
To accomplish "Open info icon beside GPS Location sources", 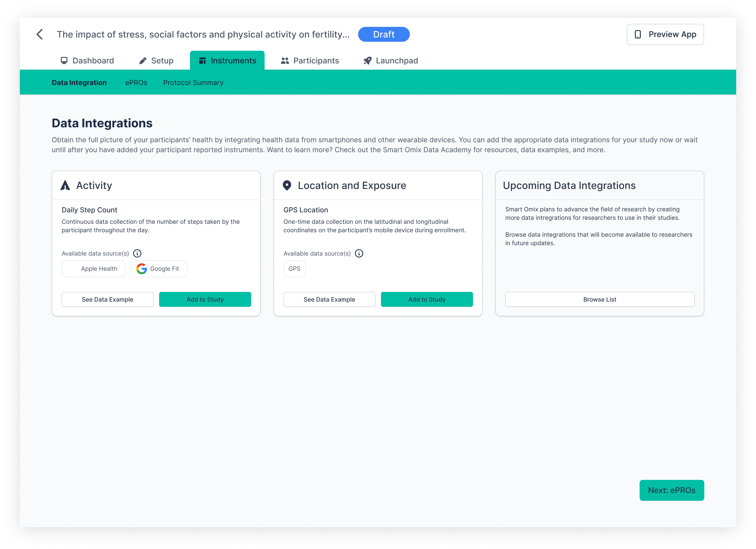I will (359, 253).
